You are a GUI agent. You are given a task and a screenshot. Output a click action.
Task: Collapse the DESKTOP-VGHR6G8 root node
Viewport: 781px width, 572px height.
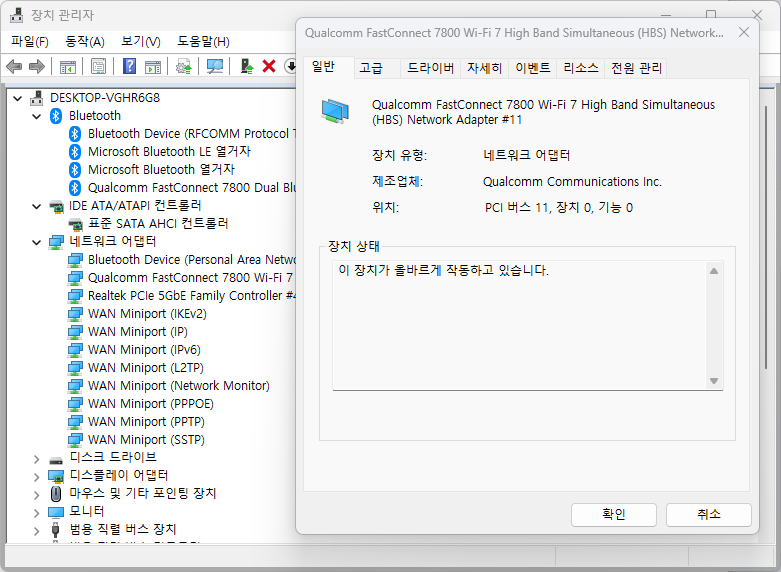pyautogui.click(x=18, y=98)
